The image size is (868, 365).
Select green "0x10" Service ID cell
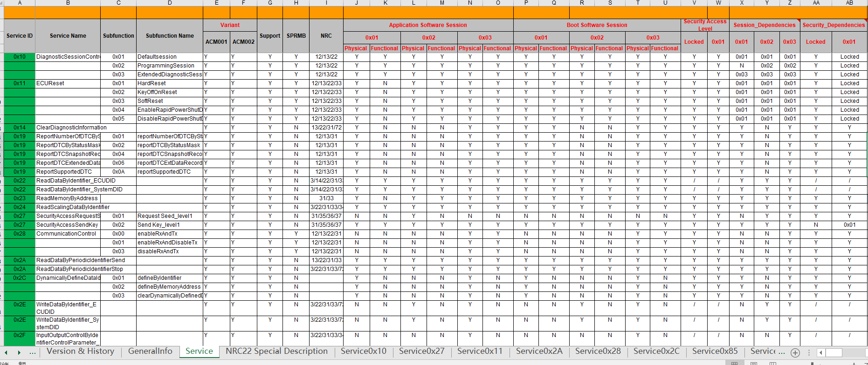[20, 57]
